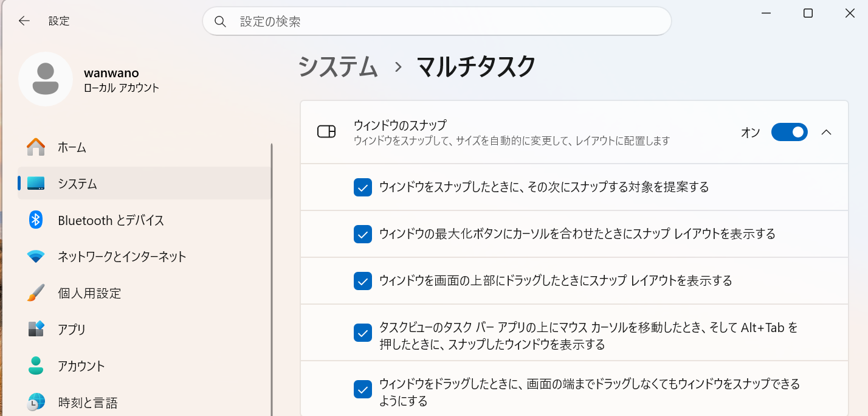Click the ホーム house icon
Image resolution: width=868 pixels, height=416 pixels.
click(36, 147)
